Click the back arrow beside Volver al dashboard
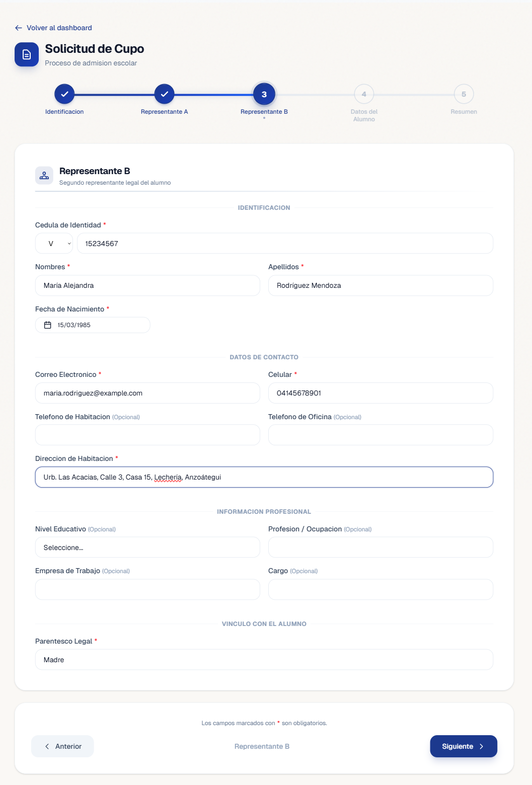This screenshot has width=532, height=785. (x=19, y=28)
